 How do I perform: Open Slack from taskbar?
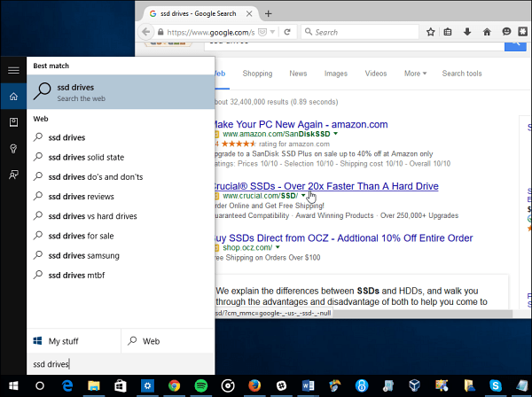[x=281, y=385]
